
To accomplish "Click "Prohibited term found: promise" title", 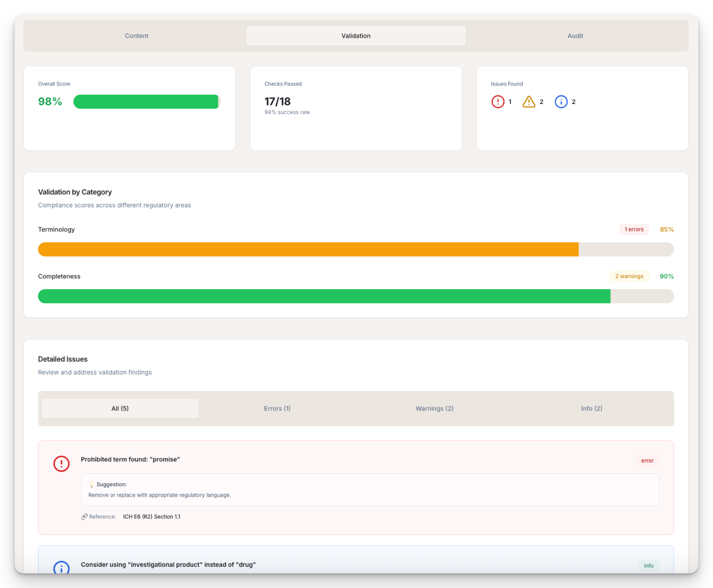I will tap(130, 460).
